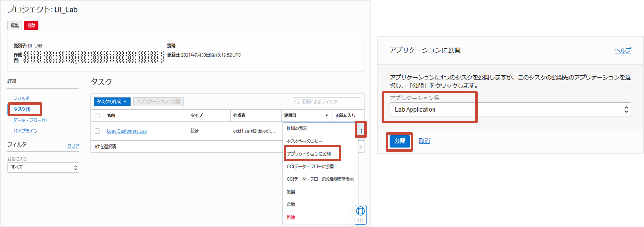Click the next-page arrow below the table
The height and width of the screenshot is (227, 644).
(361, 147)
